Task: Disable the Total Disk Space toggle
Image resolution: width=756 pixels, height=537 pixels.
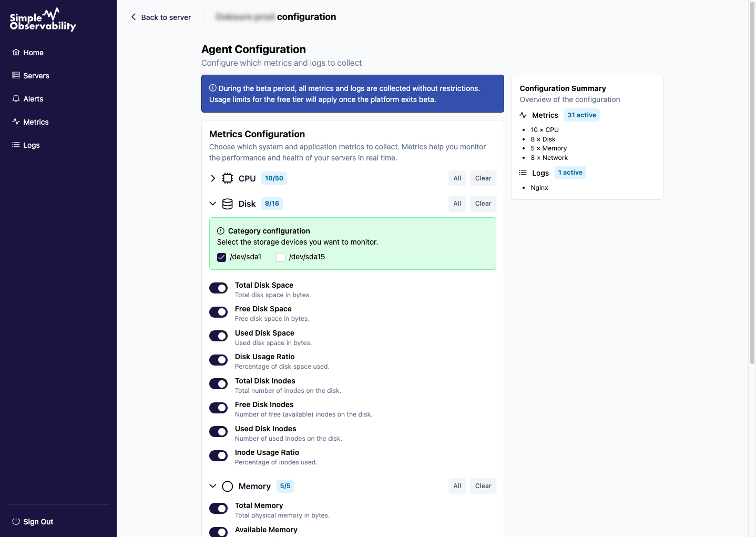Action: [x=219, y=288]
